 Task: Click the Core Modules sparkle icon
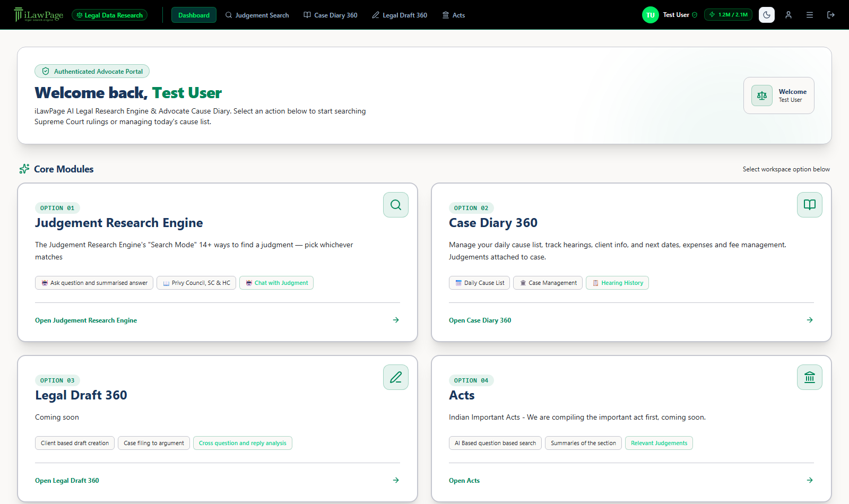tap(24, 169)
